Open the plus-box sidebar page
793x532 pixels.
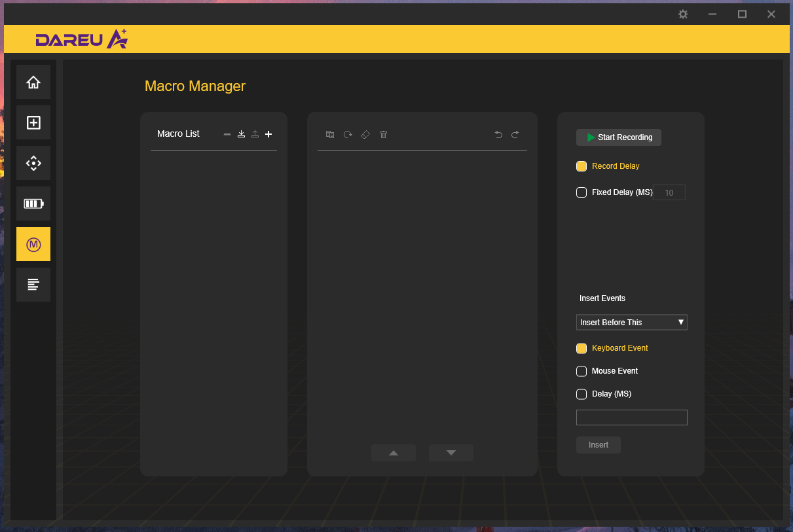point(33,123)
